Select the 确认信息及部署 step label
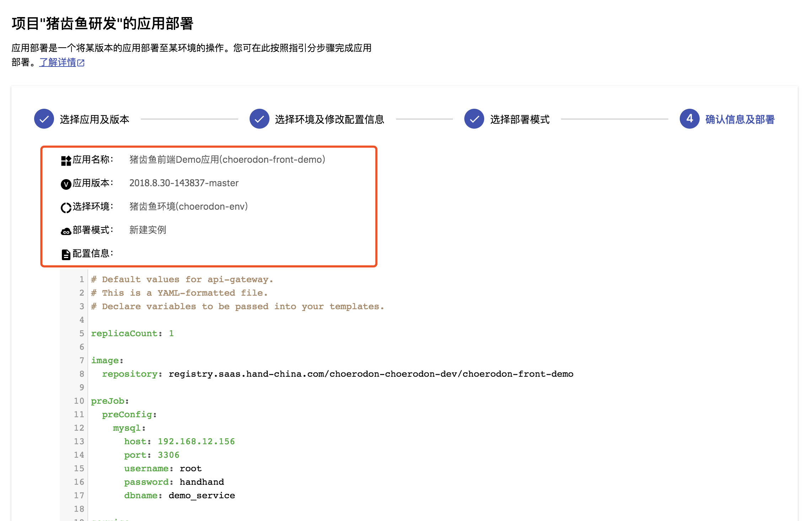Viewport: 812px width, 521px height. coord(740,119)
